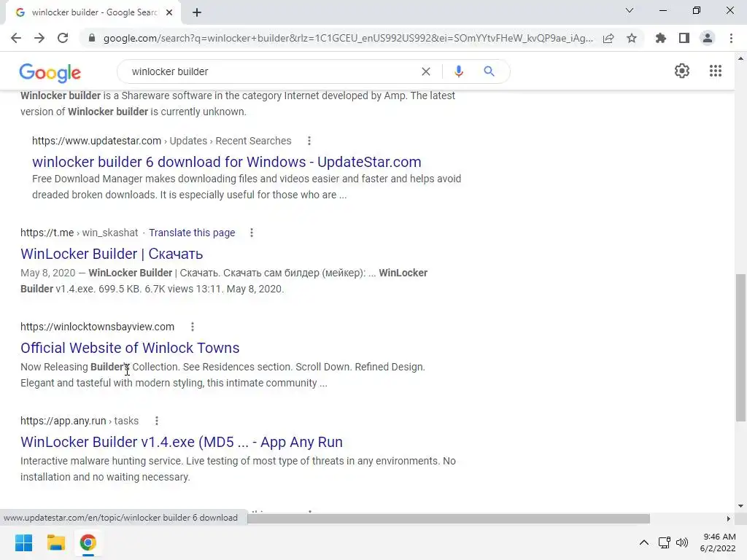The width and height of the screenshot is (747, 560).
Task: Click the Chrome taskbar icon
Action: tap(88, 542)
